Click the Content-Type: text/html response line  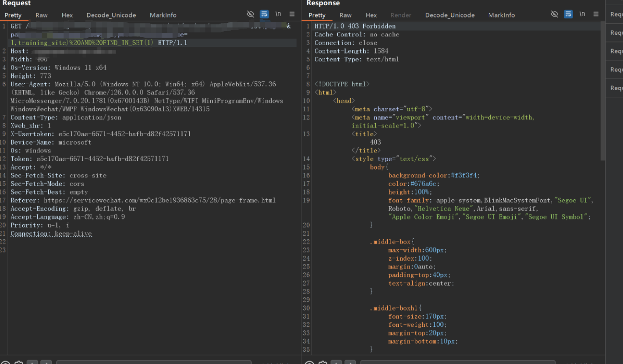pos(357,60)
